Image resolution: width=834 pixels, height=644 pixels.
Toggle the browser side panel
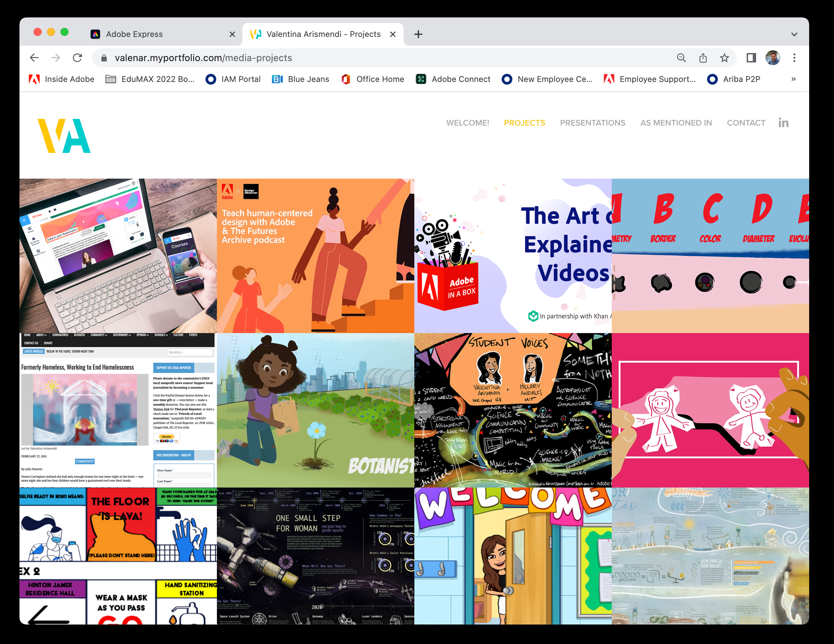pyautogui.click(x=751, y=58)
